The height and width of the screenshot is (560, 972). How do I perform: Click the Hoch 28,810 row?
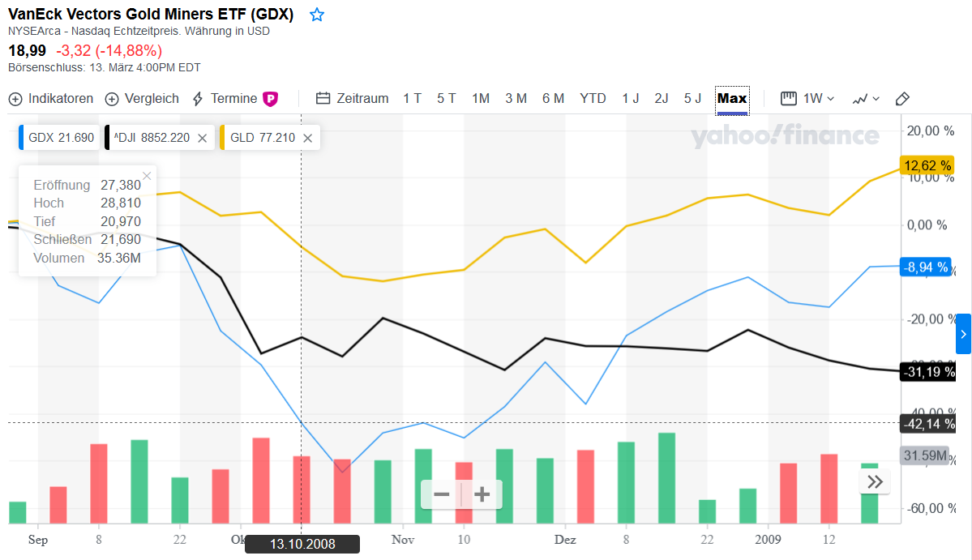pos(87,203)
